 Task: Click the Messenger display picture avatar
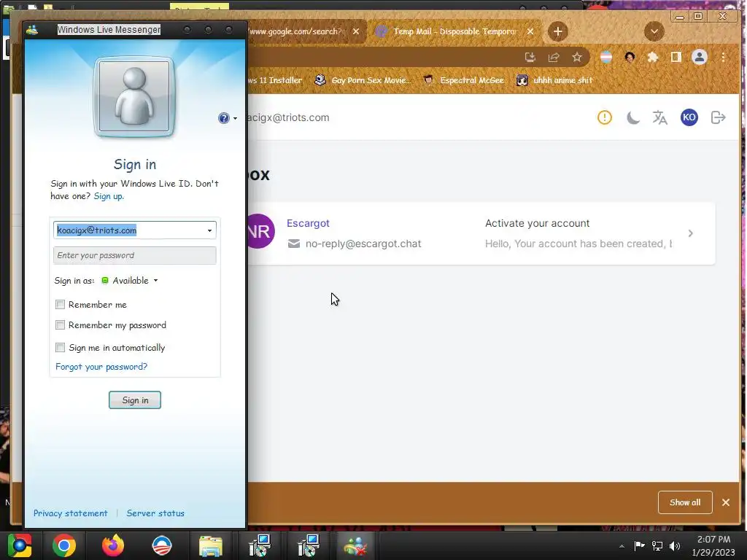pyautogui.click(x=134, y=97)
